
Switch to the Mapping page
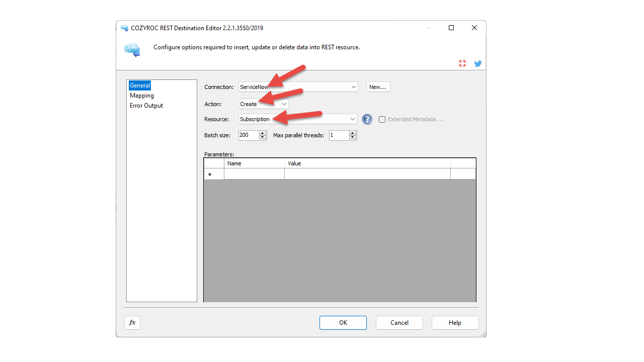click(142, 96)
